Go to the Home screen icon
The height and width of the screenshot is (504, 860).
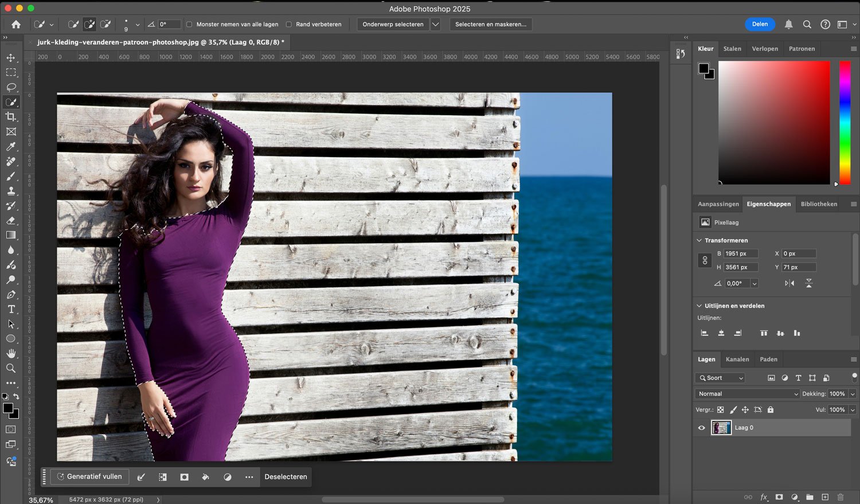point(16,24)
